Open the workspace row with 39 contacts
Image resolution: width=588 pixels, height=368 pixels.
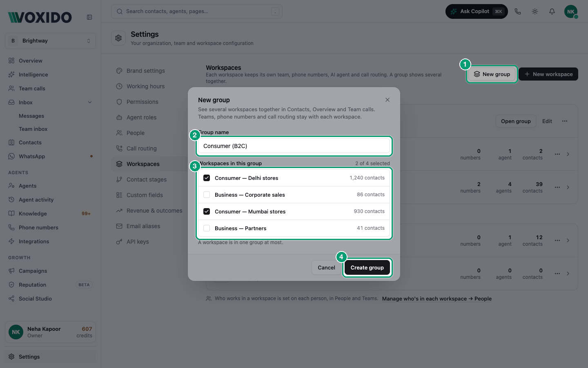(x=568, y=187)
